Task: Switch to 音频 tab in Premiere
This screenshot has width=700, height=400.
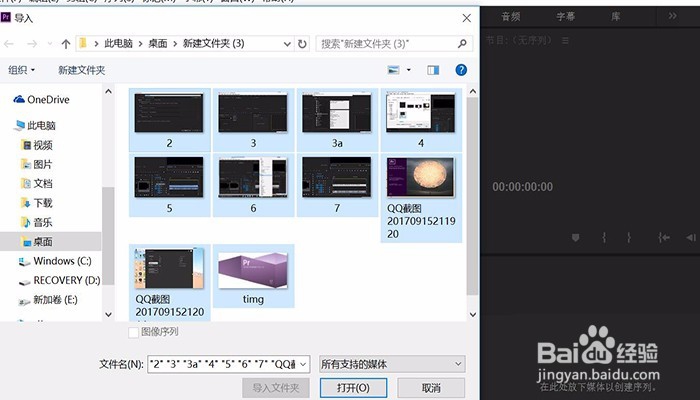Action: tap(511, 17)
